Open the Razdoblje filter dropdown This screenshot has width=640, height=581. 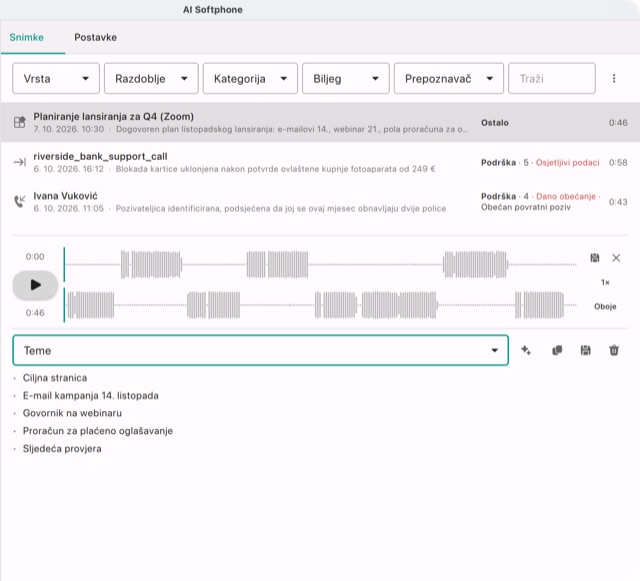pos(151,78)
